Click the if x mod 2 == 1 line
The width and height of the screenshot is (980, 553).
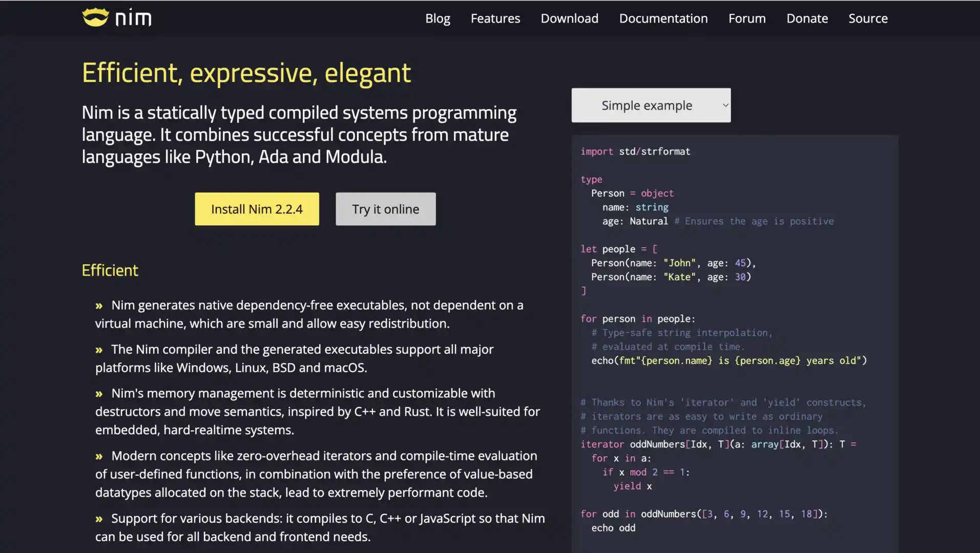pyautogui.click(x=646, y=472)
